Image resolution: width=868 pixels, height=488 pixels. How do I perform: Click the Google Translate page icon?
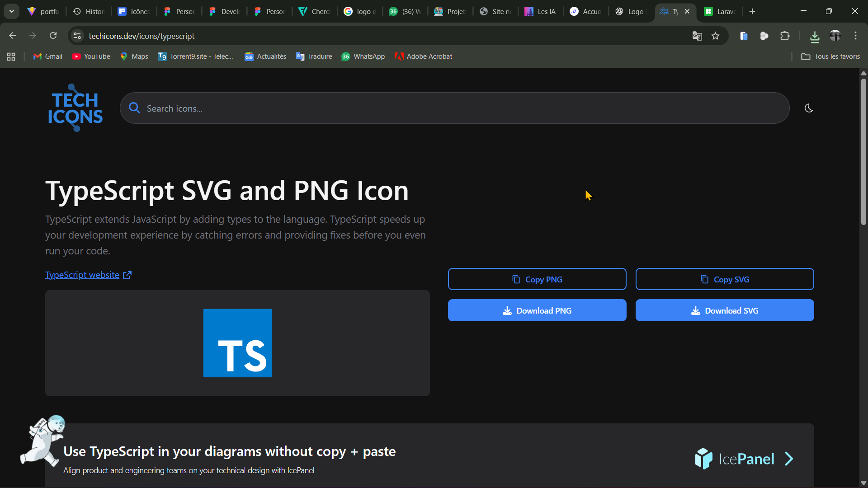[697, 36]
